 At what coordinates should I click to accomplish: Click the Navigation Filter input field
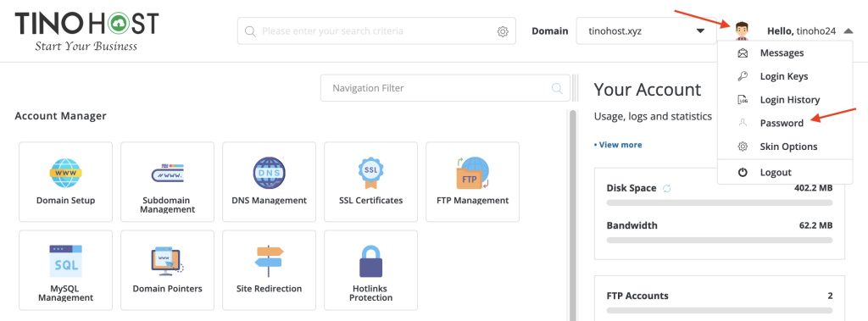click(445, 88)
